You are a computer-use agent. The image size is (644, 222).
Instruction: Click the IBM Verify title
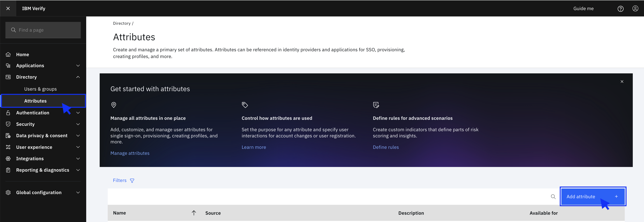[x=33, y=8]
